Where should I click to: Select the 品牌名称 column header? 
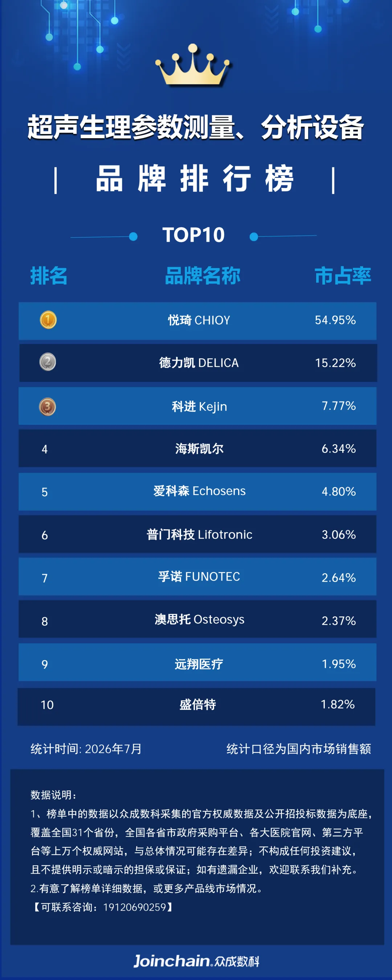pos(203,276)
